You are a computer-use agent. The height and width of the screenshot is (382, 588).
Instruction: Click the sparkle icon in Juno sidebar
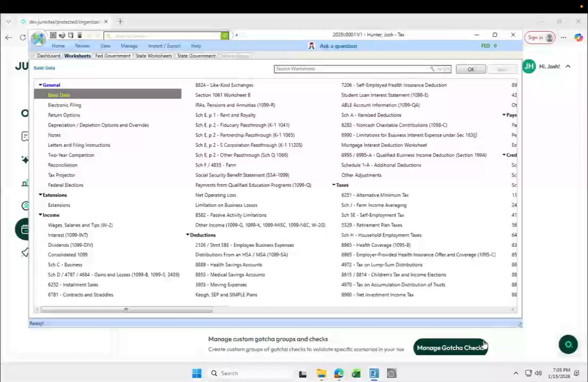25,160
